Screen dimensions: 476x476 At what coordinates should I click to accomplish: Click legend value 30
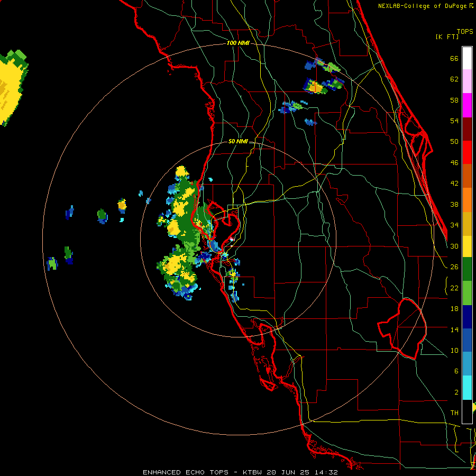tap(454, 246)
